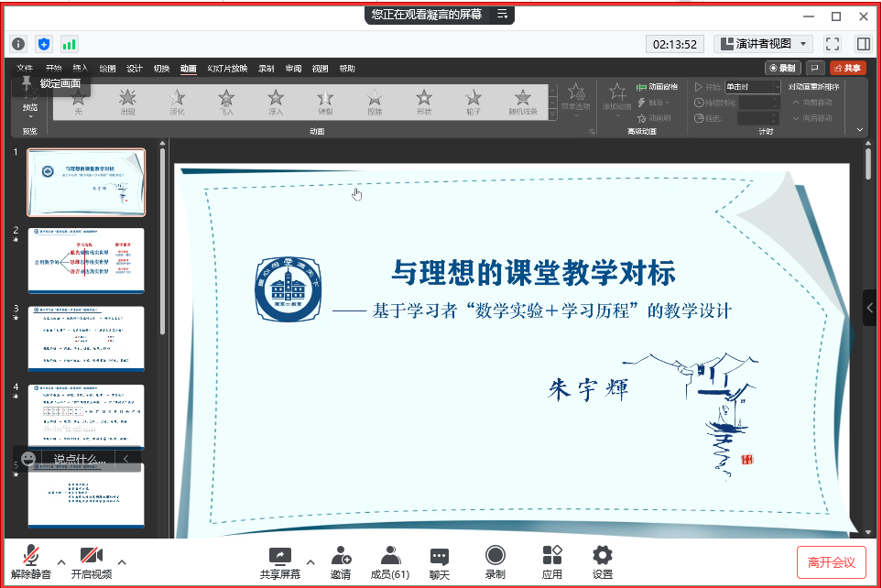Open audio options arrow beside 解除静音
This screenshot has height=588, width=882.
61,561
